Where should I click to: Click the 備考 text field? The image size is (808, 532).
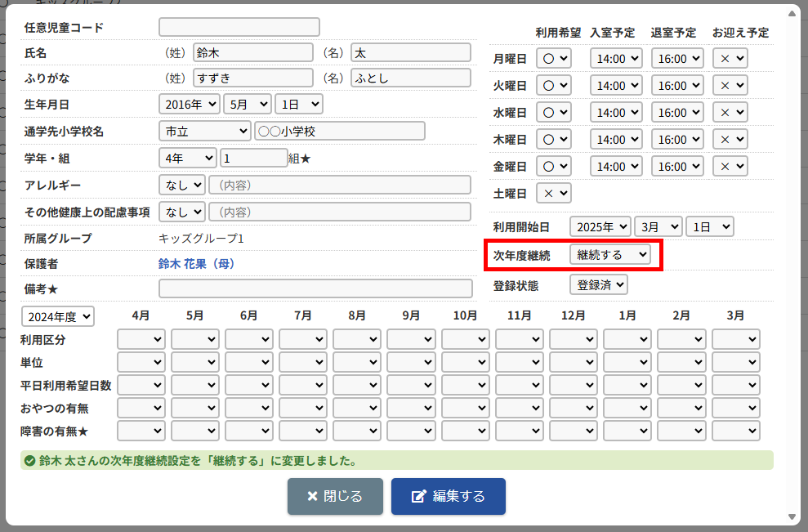pyautogui.click(x=315, y=288)
